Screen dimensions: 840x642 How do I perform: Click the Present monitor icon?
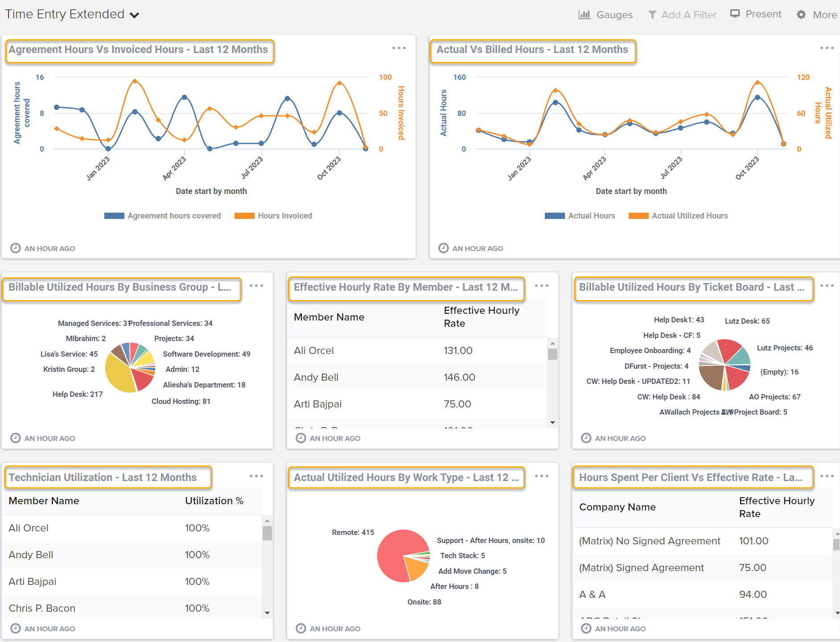[x=735, y=14]
